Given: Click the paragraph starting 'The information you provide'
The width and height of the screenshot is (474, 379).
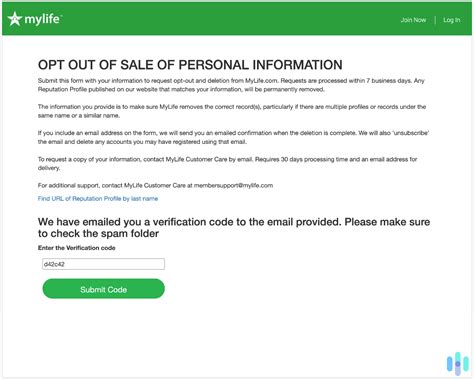Looking at the screenshot, I should [232, 111].
